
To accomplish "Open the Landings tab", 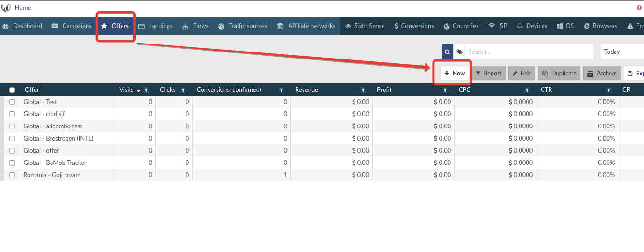I will click(156, 26).
